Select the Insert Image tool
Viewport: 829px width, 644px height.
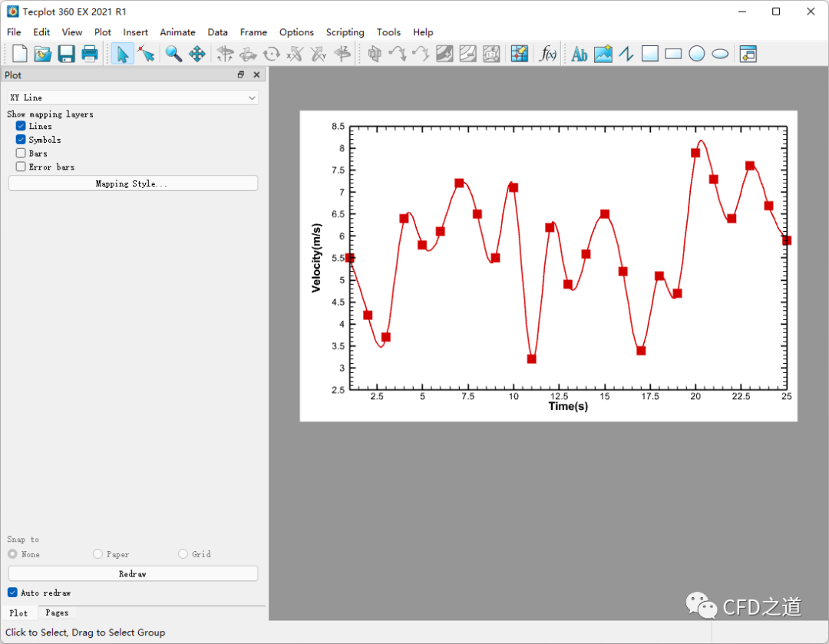coord(603,54)
